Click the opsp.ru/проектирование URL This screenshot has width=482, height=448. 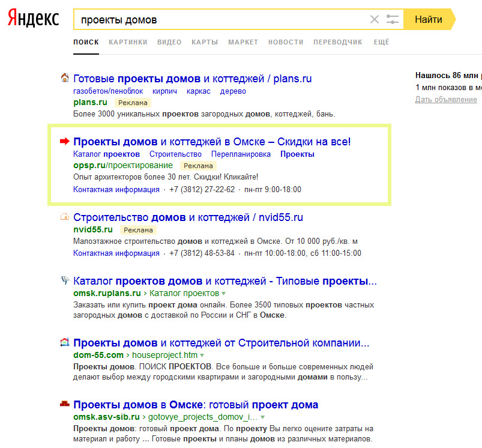click(x=123, y=165)
